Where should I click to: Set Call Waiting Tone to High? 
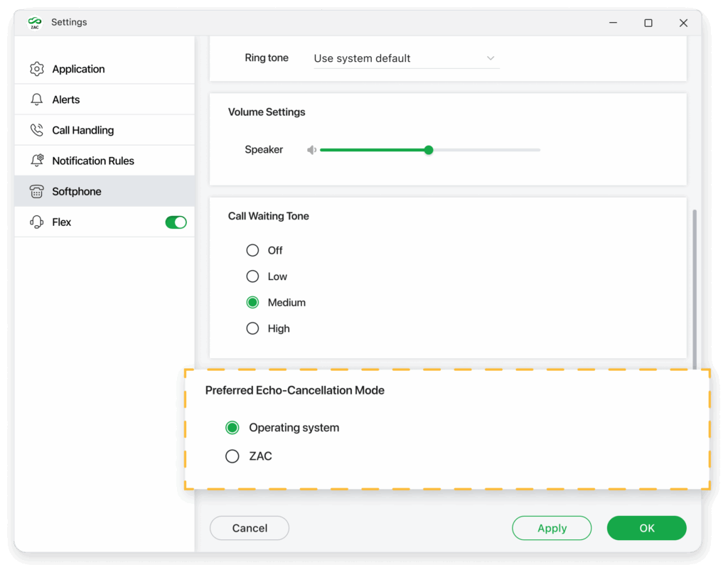[252, 328]
